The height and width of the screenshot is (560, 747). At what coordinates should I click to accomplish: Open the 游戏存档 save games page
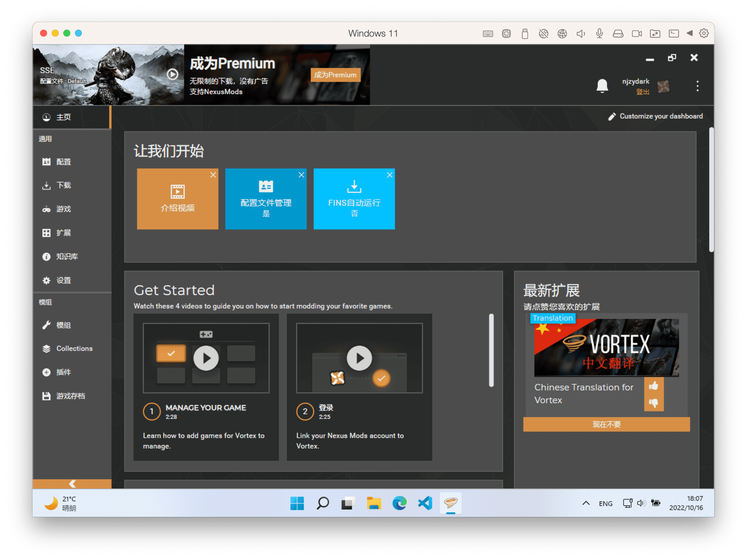point(72,396)
